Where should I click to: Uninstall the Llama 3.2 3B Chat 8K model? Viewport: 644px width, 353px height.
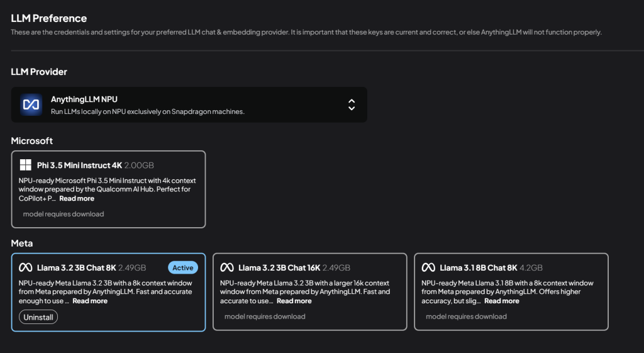pyautogui.click(x=38, y=317)
